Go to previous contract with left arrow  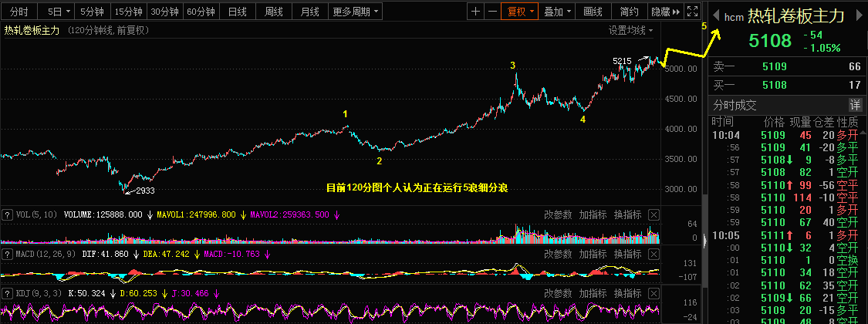click(x=715, y=17)
